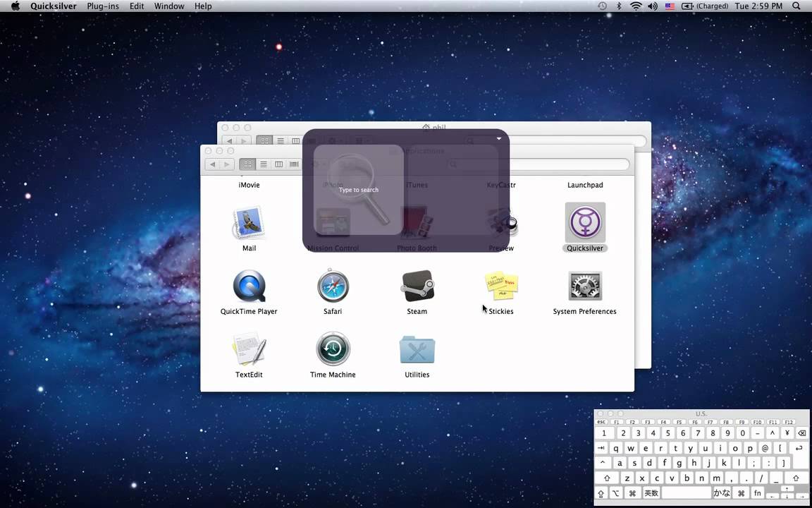The width and height of the screenshot is (812, 508).
Task: Select the Stickies notes icon
Action: 501,286
